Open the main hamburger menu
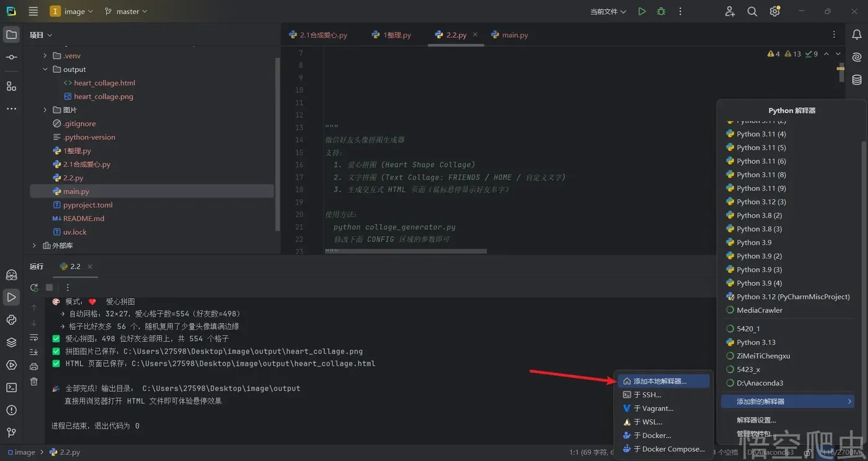Image resolution: width=868 pixels, height=461 pixels. [33, 11]
